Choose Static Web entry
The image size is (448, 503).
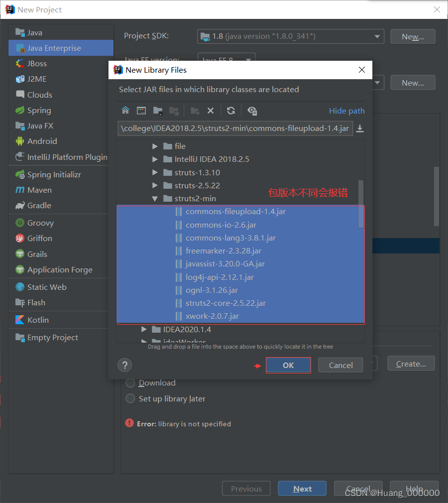59,287
